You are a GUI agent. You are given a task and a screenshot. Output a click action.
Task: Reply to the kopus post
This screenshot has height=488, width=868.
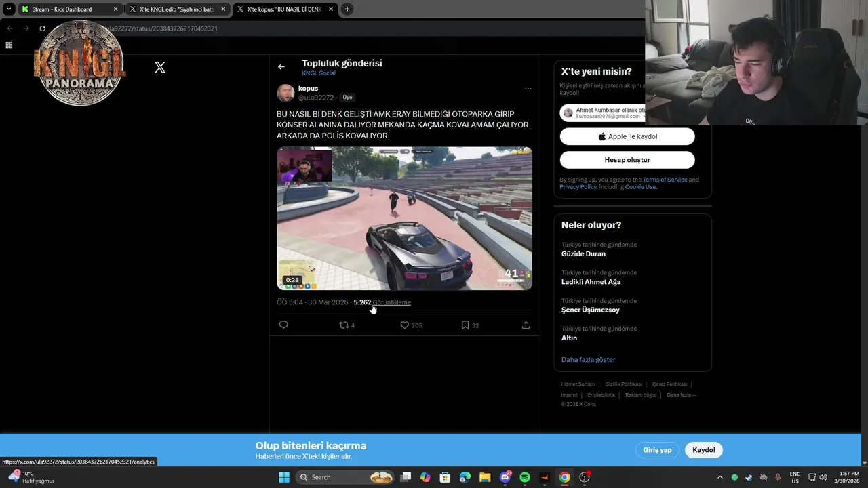coord(283,325)
